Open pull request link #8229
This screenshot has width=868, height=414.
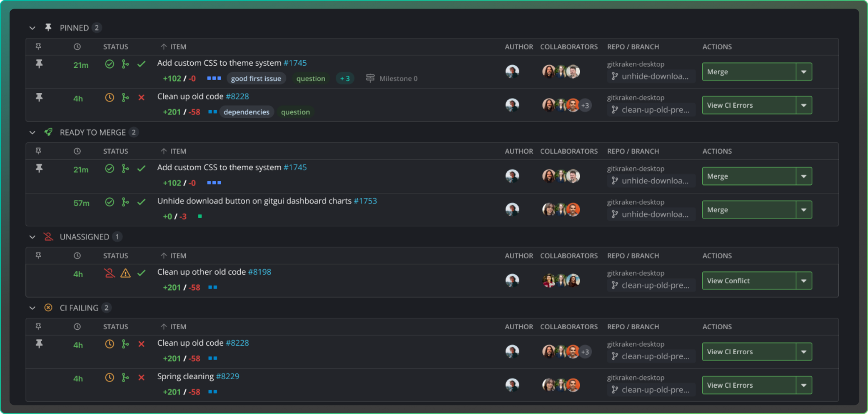point(228,376)
